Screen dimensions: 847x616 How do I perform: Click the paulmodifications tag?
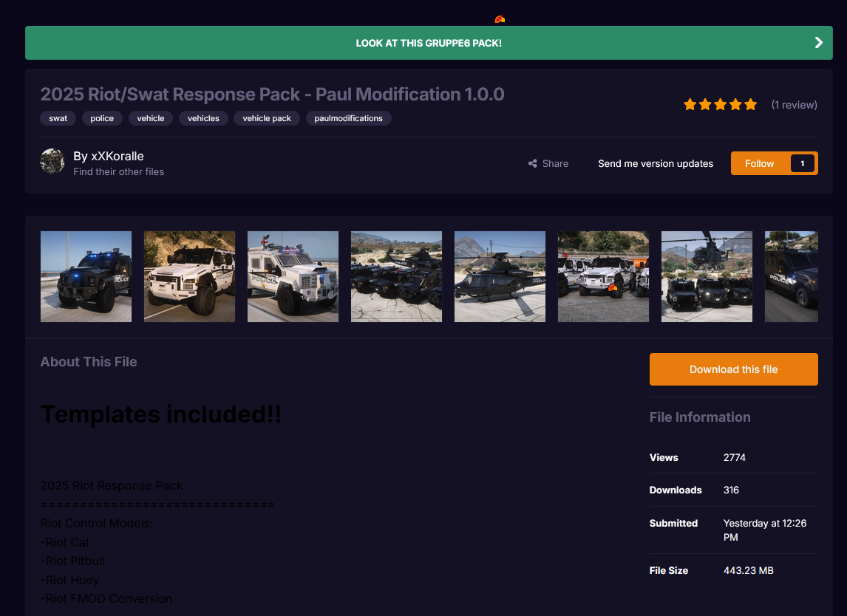348,118
